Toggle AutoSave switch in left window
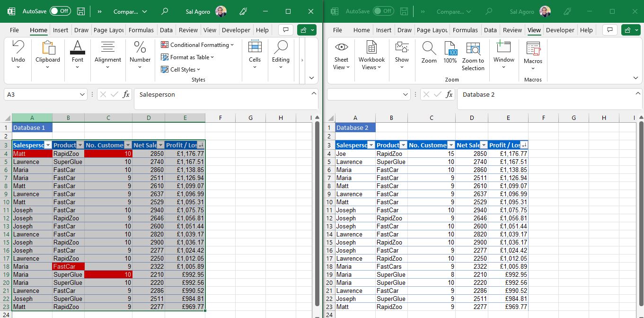This screenshot has height=318, width=644. click(60, 11)
